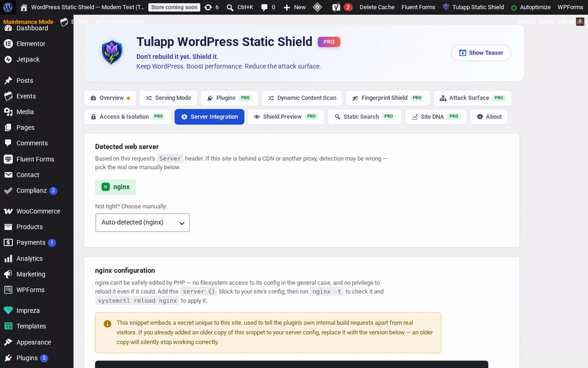Screen dimensions: 588x368
Task: Switch to the Serving Mode tab
Action: click(168, 98)
